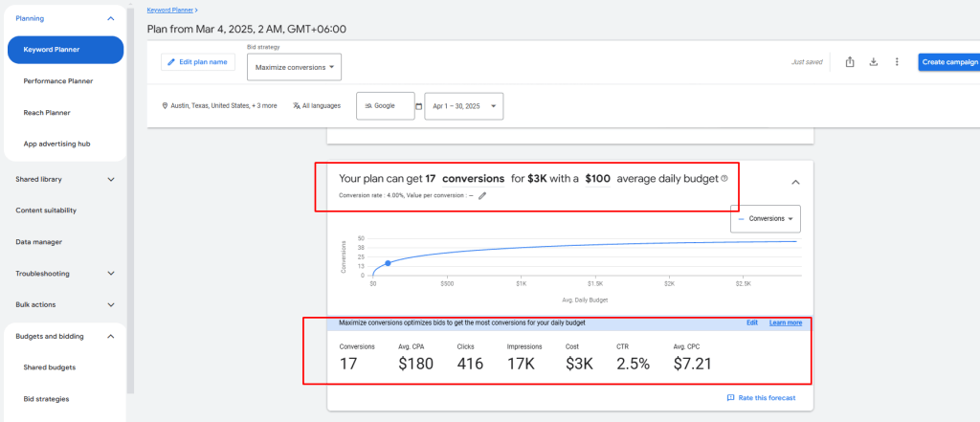Click the Create campaign button
The height and width of the screenshot is (422, 980).
click(948, 62)
